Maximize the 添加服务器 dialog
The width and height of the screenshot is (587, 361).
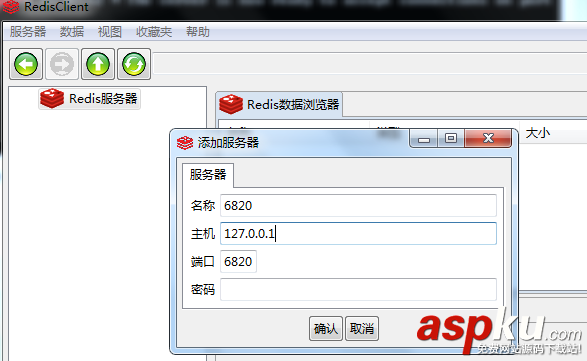click(x=451, y=139)
